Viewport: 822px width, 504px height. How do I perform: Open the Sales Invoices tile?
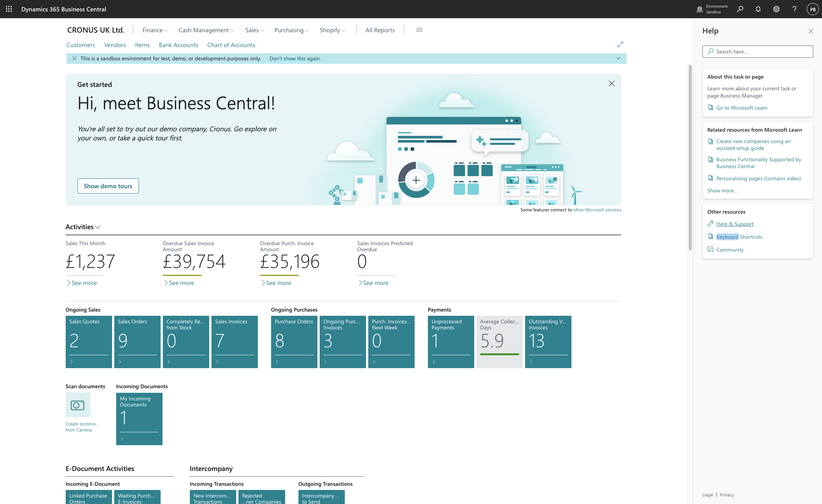235,342
